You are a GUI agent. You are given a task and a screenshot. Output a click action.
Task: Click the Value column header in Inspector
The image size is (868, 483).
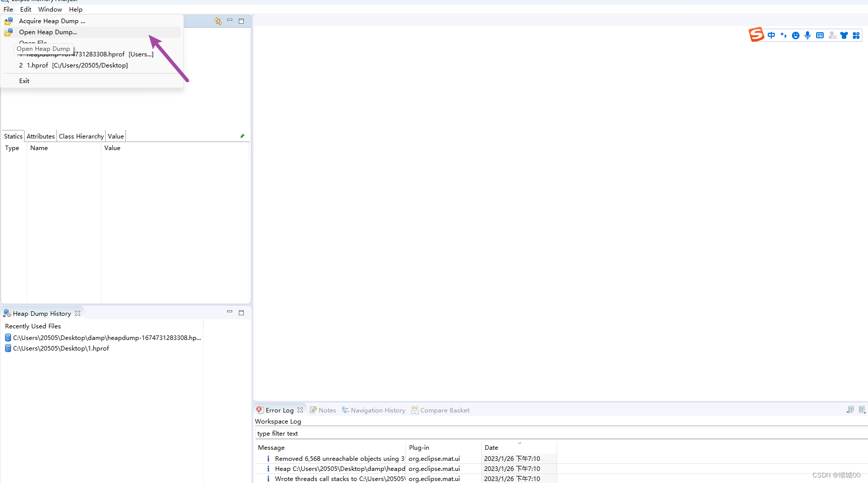pyautogui.click(x=112, y=148)
